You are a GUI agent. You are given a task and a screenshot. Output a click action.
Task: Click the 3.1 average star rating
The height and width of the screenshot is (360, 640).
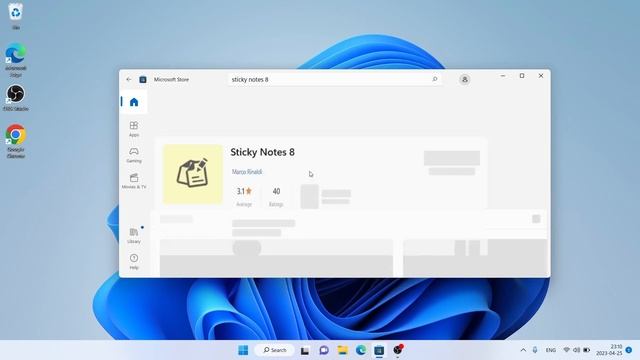point(244,191)
